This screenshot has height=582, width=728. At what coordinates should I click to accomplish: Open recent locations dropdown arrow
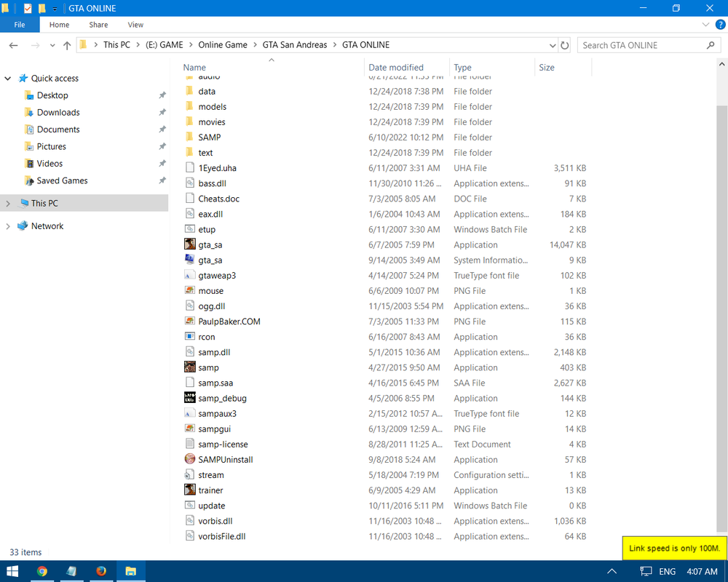(x=52, y=45)
